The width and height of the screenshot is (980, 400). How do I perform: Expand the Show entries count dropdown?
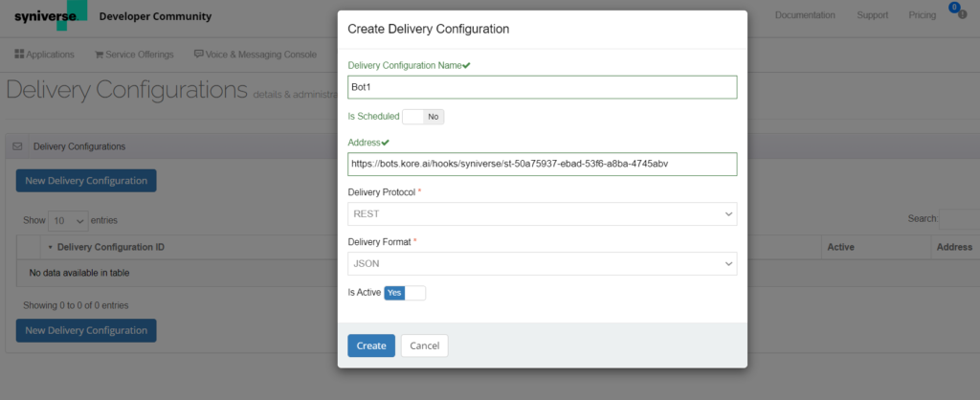(69, 220)
